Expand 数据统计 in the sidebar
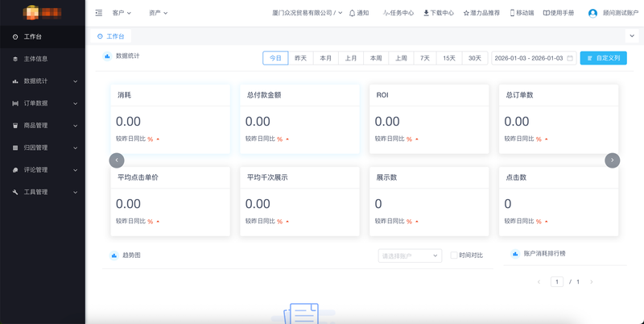Screen dimensions: 644x324 [43, 81]
